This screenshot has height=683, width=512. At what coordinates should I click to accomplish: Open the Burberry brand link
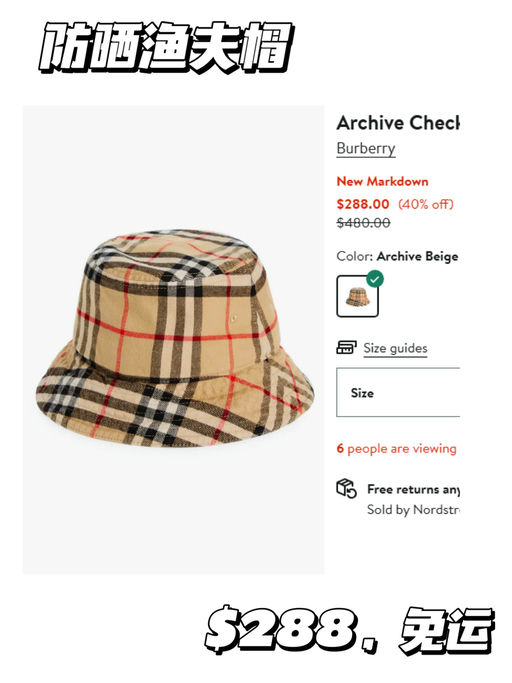point(366,149)
